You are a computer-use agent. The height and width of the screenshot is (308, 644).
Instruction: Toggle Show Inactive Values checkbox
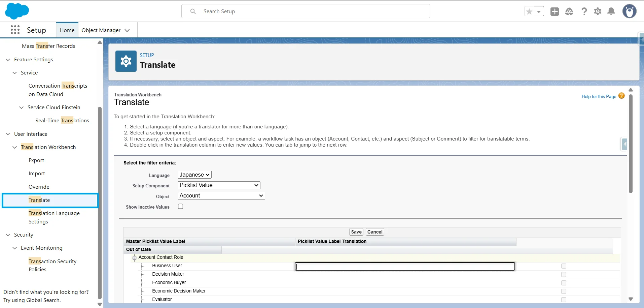click(181, 207)
